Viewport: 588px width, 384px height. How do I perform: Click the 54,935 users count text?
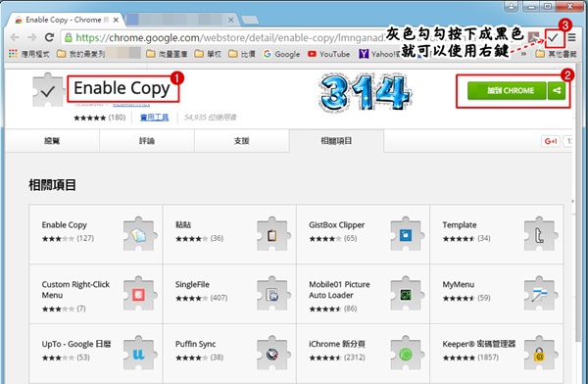tap(210, 118)
